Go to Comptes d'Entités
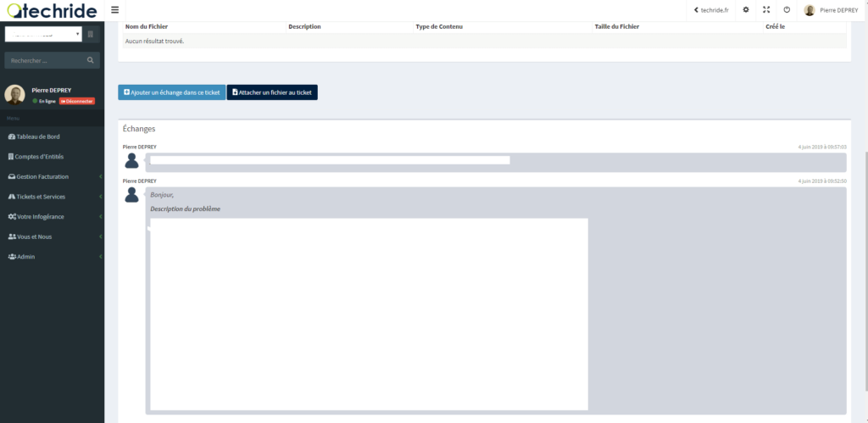The width and height of the screenshot is (868, 423). (x=38, y=157)
